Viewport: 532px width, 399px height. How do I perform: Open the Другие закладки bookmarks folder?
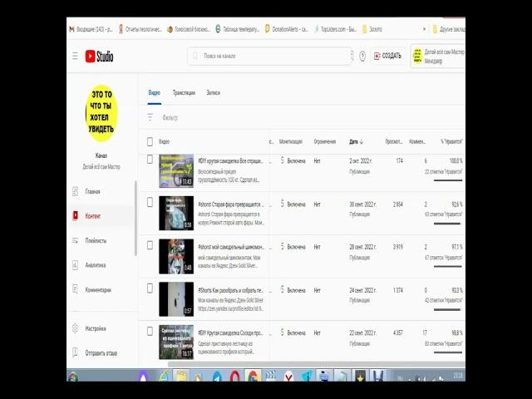point(449,30)
